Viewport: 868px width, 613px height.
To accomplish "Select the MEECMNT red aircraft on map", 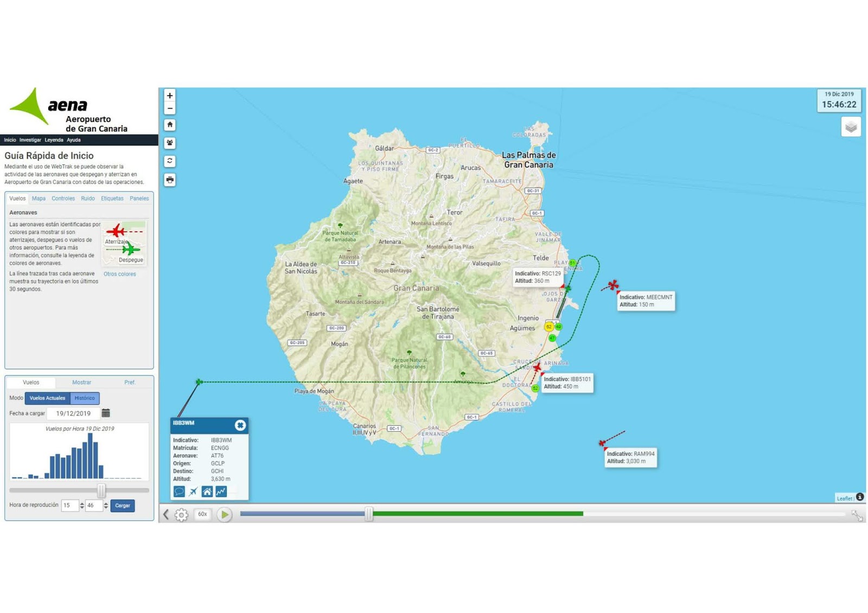I will (613, 285).
